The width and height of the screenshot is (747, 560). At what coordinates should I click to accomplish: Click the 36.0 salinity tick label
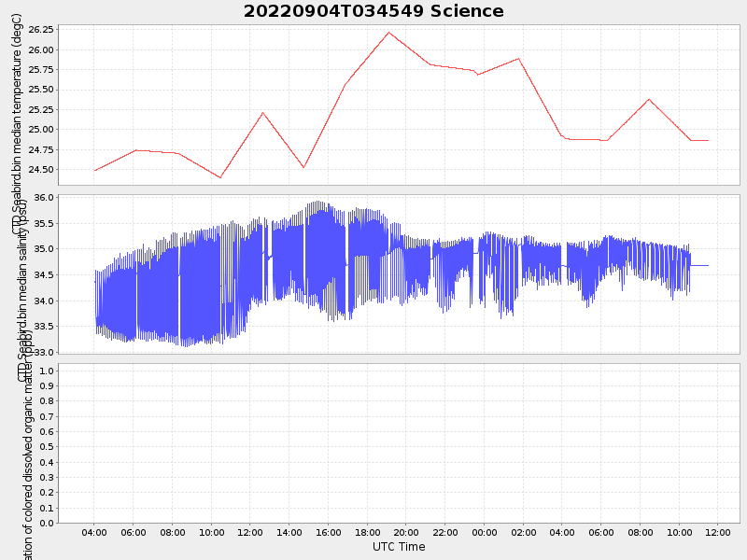pos(44,197)
